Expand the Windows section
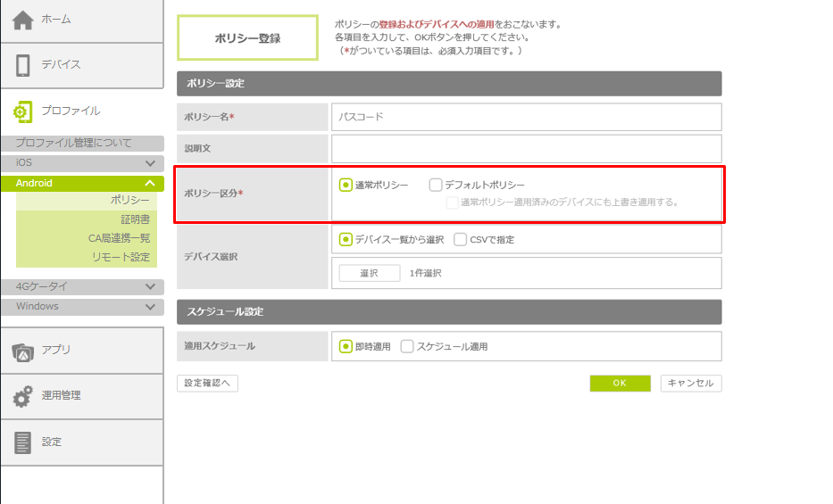 [150, 307]
